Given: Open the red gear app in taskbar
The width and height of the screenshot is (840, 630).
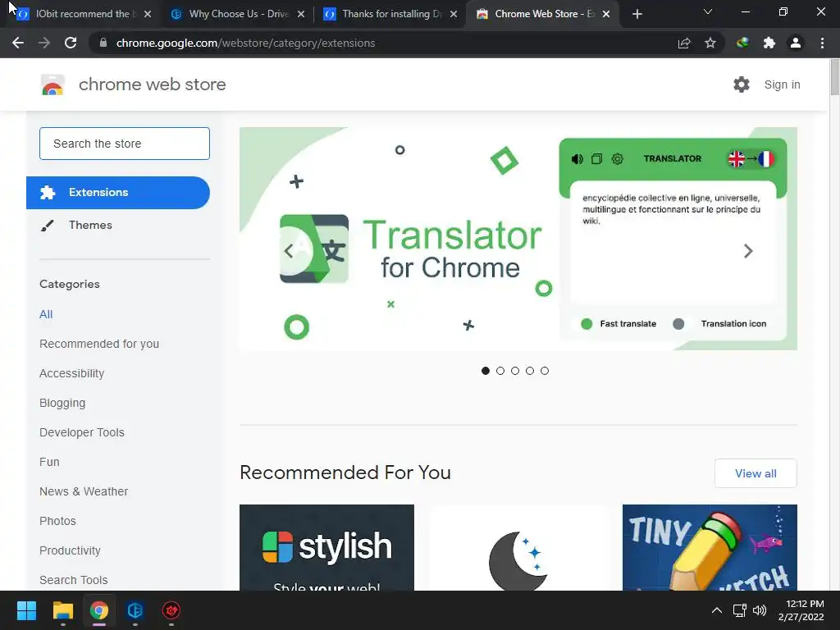Looking at the screenshot, I should click(x=171, y=610).
